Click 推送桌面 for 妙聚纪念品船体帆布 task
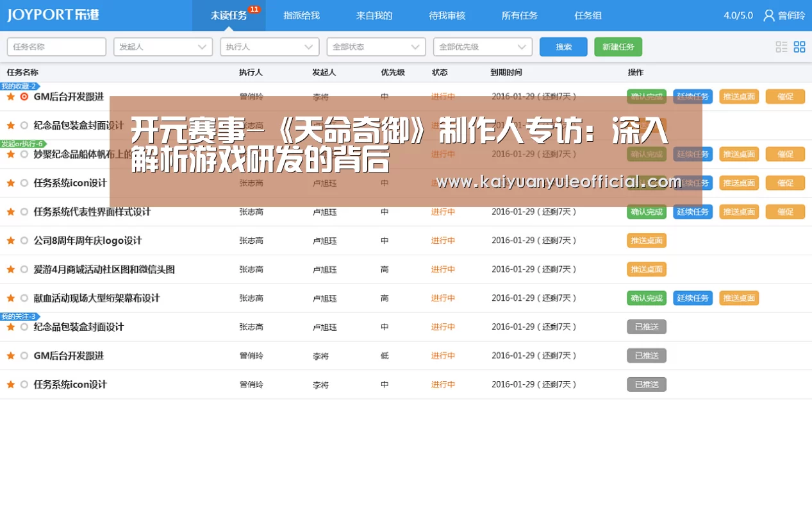Image resolution: width=812 pixels, height=508 pixels. pyautogui.click(x=739, y=155)
